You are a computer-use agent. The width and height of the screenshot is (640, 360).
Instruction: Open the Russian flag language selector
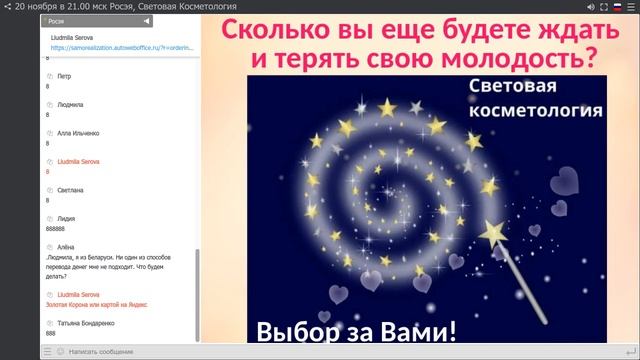pos(618,7)
